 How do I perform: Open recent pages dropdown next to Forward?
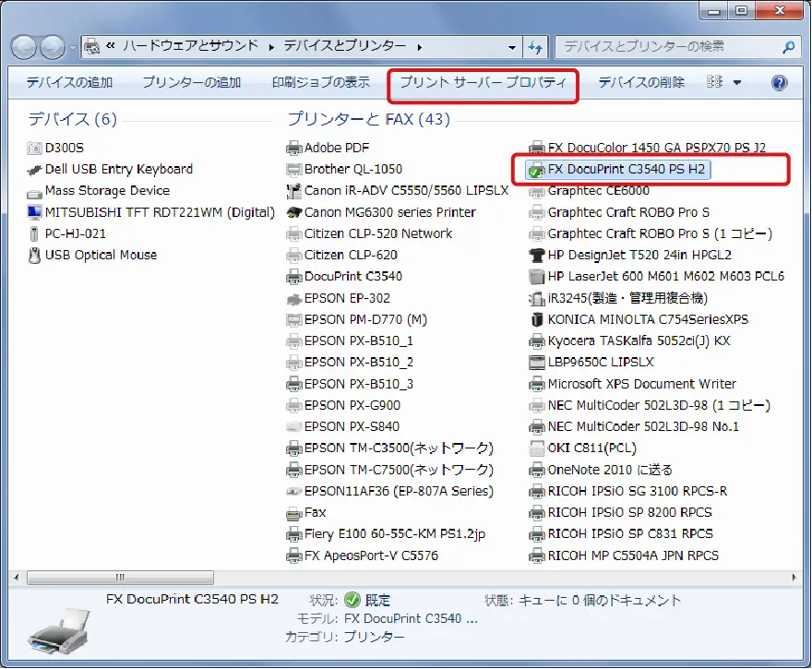(x=73, y=48)
